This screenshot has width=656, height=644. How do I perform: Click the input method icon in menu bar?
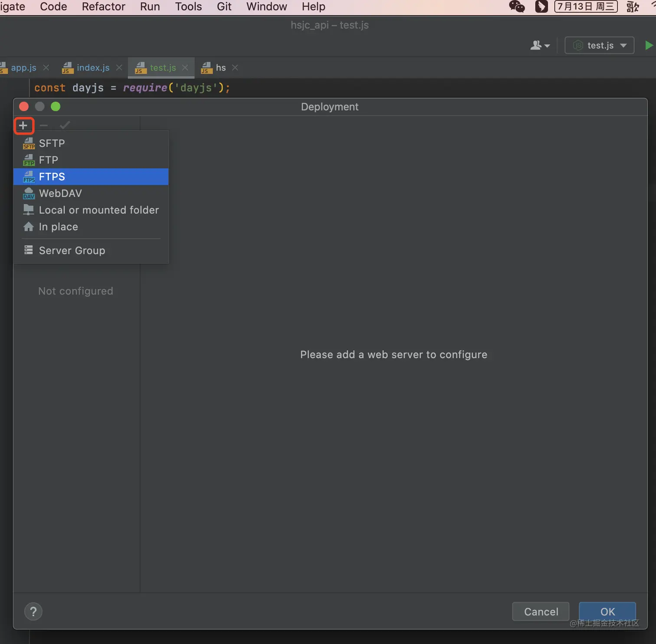[x=633, y=7]
